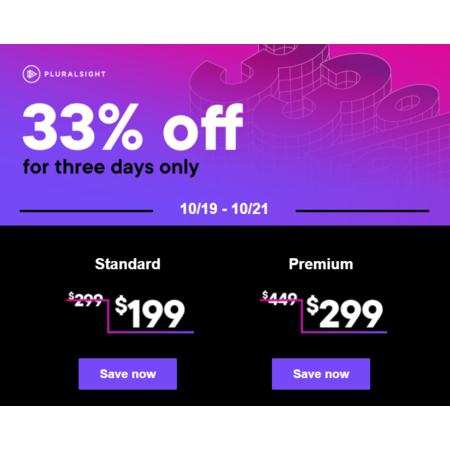Click the 33% off headline
The image size is (450, 450).
[x=132, y=127]
